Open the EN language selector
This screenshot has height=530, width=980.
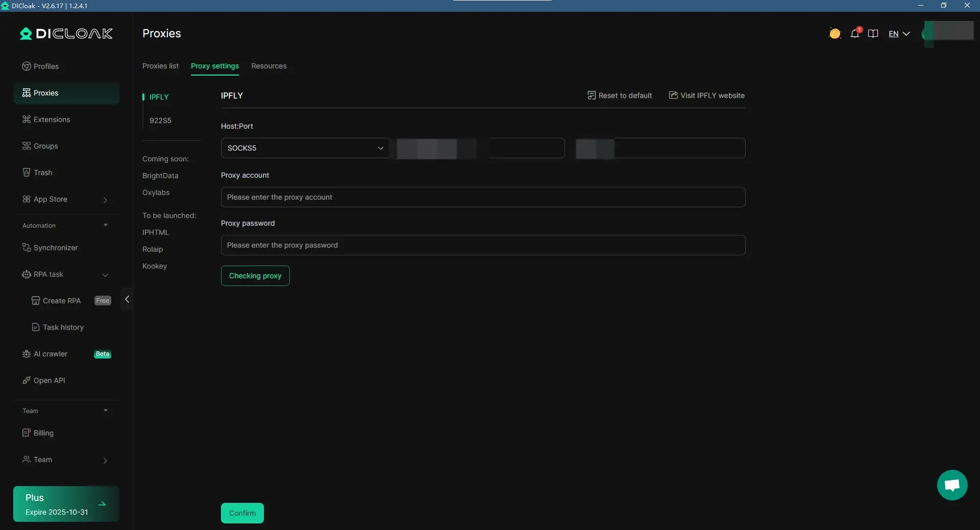tap(899, 34)
